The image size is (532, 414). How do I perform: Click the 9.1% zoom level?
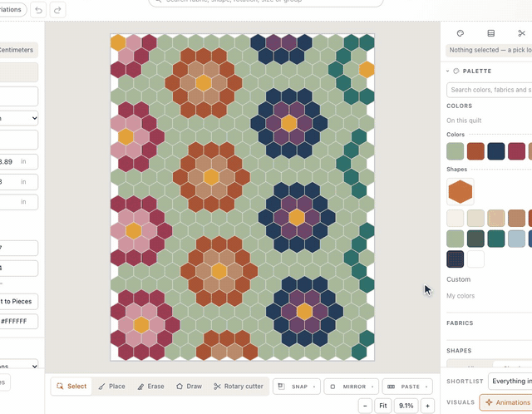coord(406,406)
